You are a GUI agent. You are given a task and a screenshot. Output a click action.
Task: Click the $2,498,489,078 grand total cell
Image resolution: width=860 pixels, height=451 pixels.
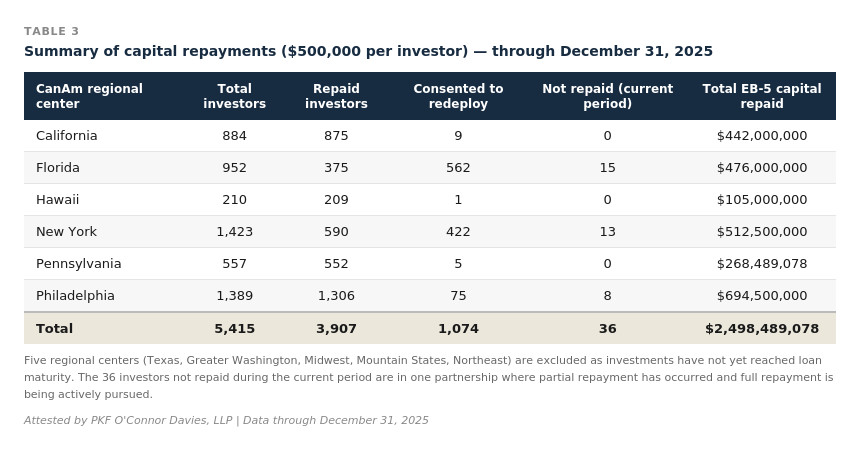click(762, 329)
